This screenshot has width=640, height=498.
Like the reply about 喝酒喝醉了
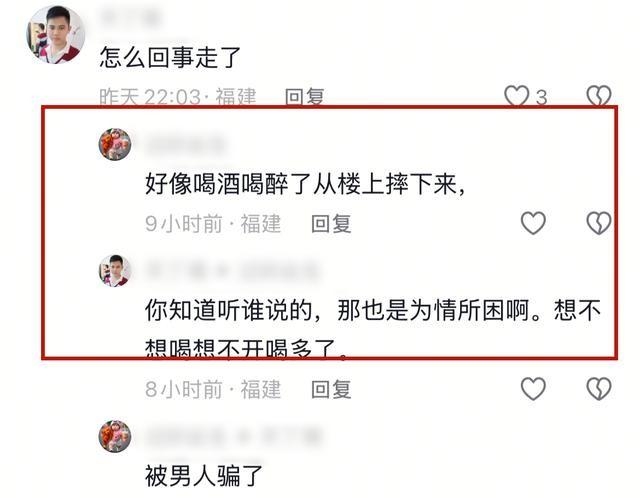coord(533,223)
